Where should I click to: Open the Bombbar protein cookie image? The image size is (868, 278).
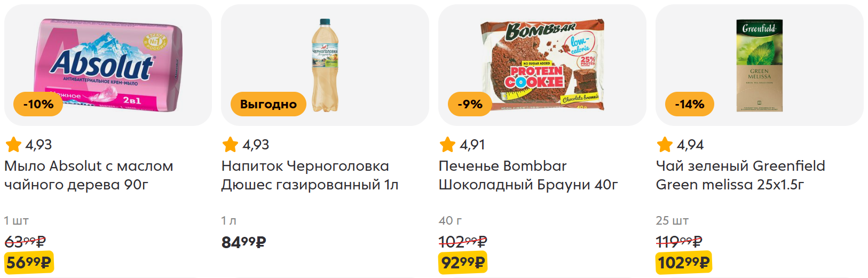click(542, 65)
